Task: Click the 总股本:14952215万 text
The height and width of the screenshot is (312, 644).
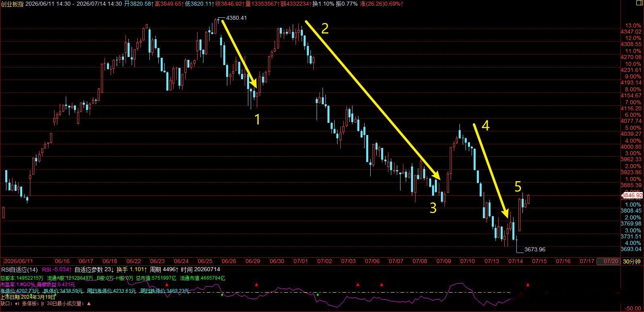Action: [21, 278]
